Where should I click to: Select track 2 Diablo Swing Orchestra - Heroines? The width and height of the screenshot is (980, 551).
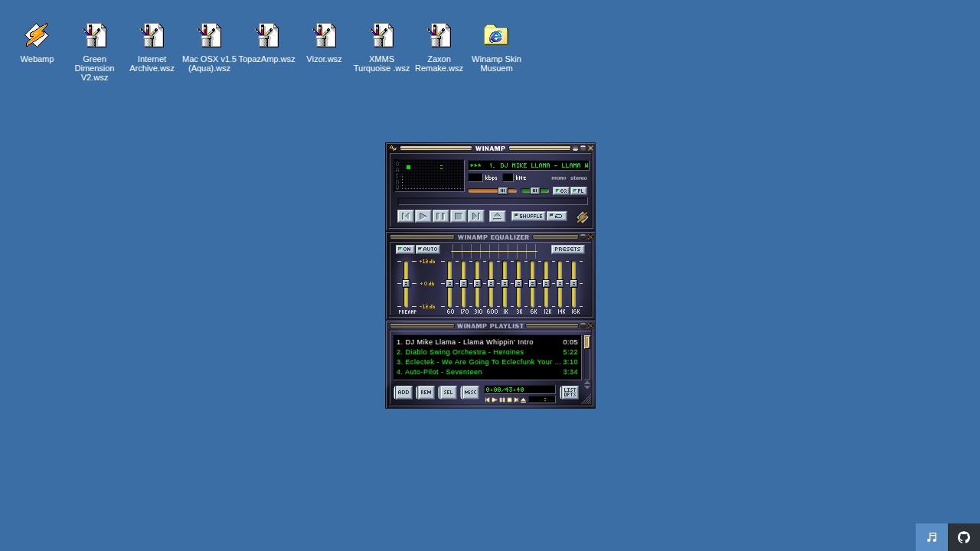pos(487,352)
